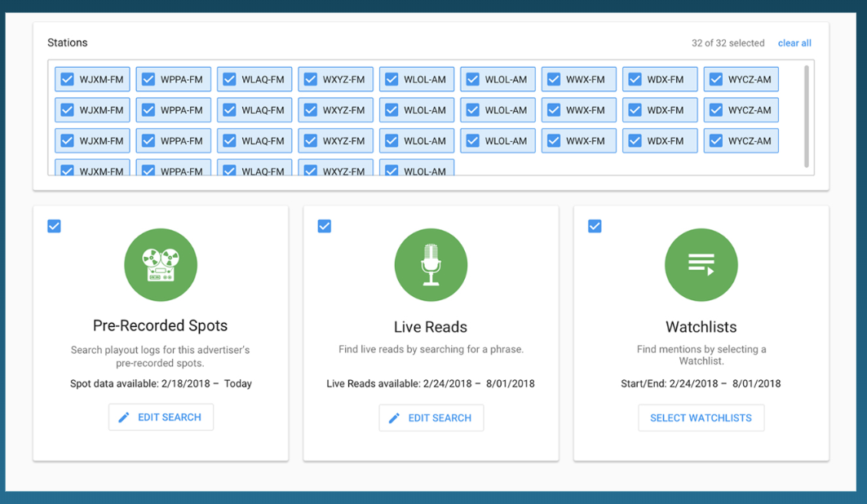Deselect the Live Reads card checkbox
Screen dimensions: 867x504
click(324, 226)
